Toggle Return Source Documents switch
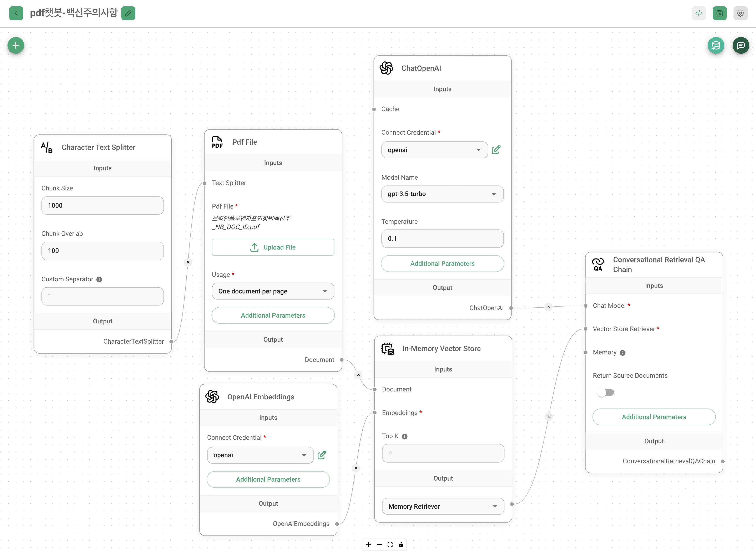Image resolution: width=756 pixels, height=554 pixels. [x=606, y=392]
